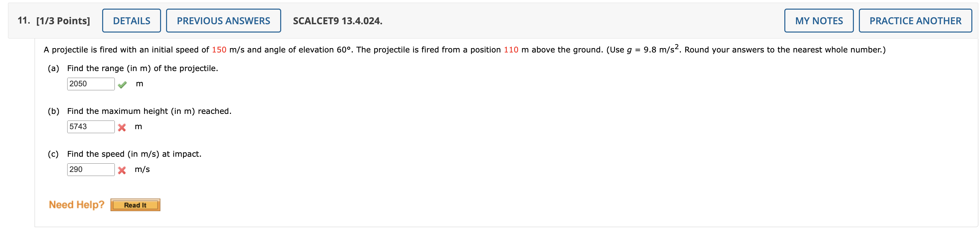
Task: View PREVIOUS ANSWERS for this question
Action: coord(223,21)
